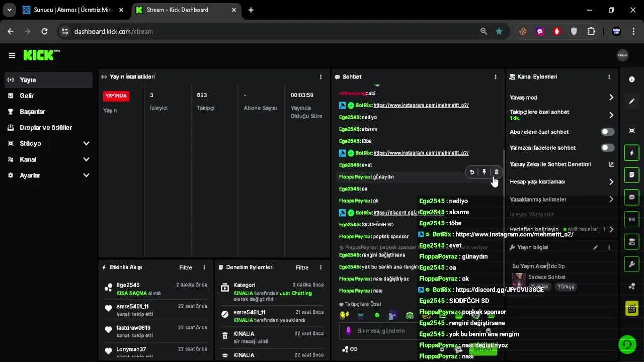Click the zoom magnifier in address bar
644x362 pixels.
click(484, 31)
